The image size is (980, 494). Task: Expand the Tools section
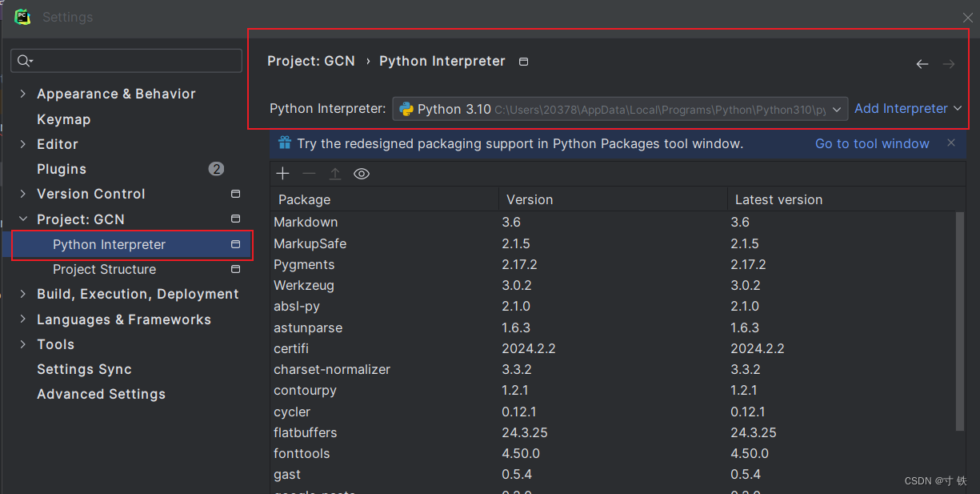coord(22,344)
